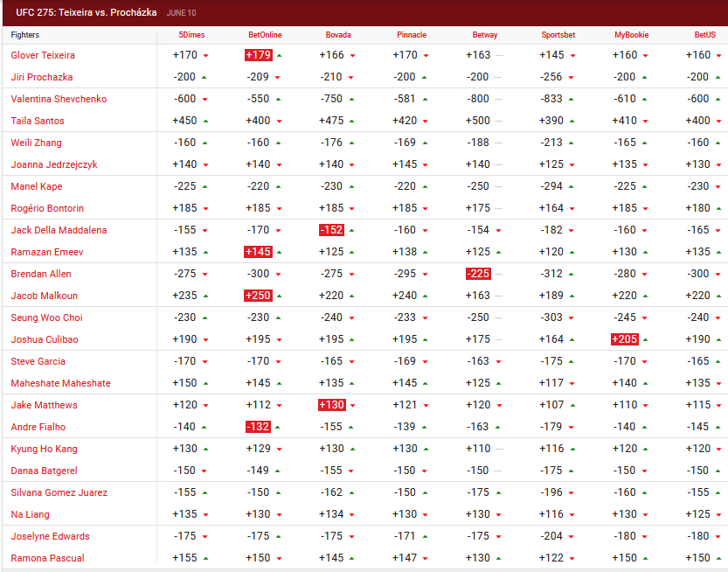Select Sportsbet -833 odds for Valentina Shevchenko
Screen dimensions: 728x572
coord(551,99)
